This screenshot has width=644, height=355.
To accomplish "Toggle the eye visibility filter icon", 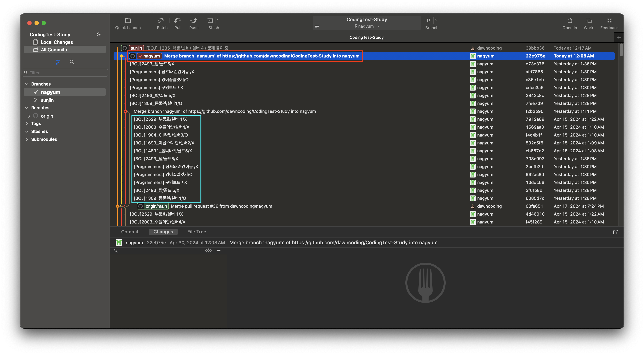I will (208, 250).
